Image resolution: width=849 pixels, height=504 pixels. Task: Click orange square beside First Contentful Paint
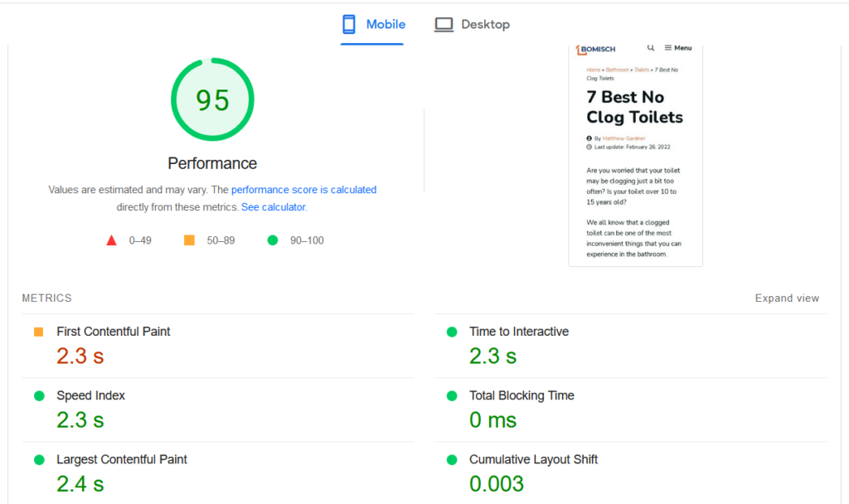click(38, 332)
